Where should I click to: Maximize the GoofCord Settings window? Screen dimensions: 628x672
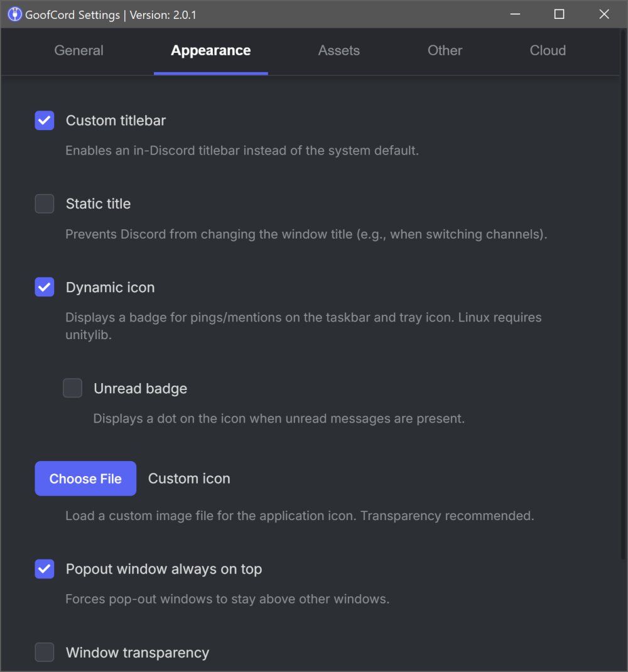point(559,14)
